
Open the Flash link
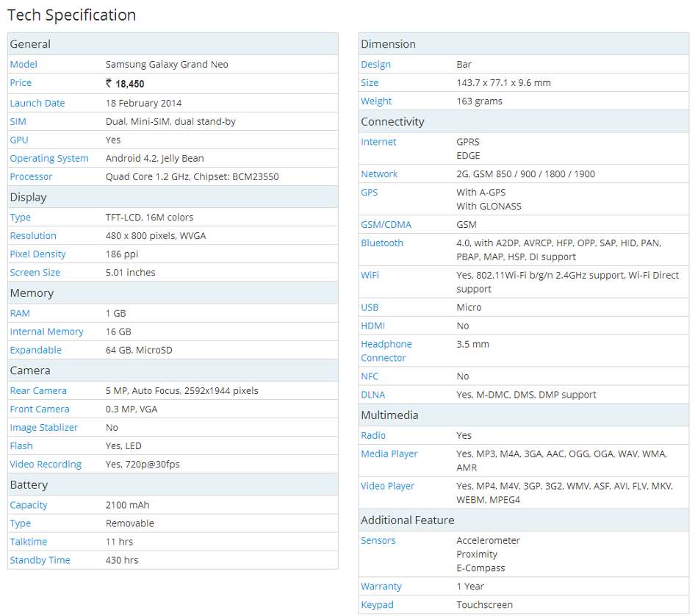tap(21, 446)
